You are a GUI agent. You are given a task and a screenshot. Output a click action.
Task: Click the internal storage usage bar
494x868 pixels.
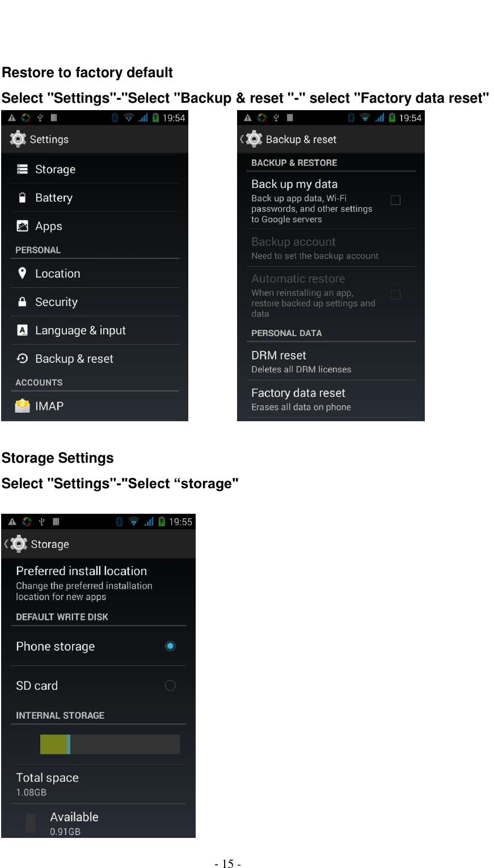[x=109, y=744]
